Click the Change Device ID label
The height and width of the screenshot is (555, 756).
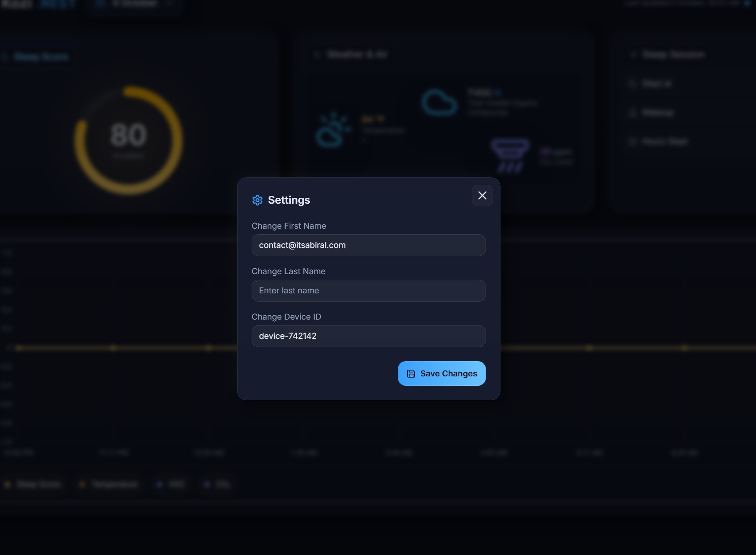(286, 317)
